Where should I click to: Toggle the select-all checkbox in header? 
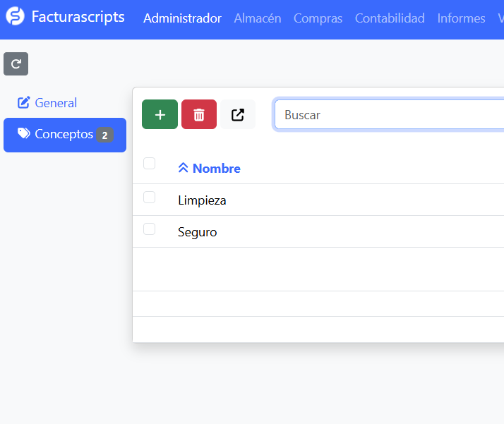[x=149, y=164]
